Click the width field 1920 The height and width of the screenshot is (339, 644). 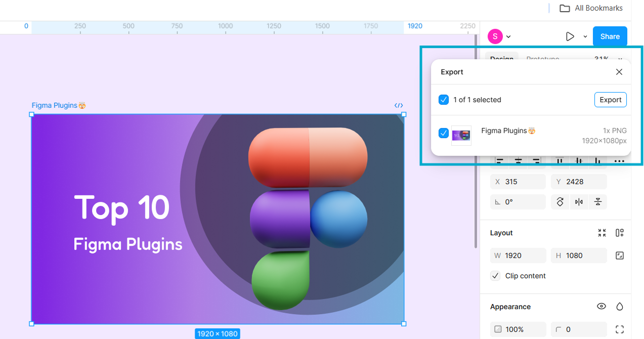pos(518,256)
